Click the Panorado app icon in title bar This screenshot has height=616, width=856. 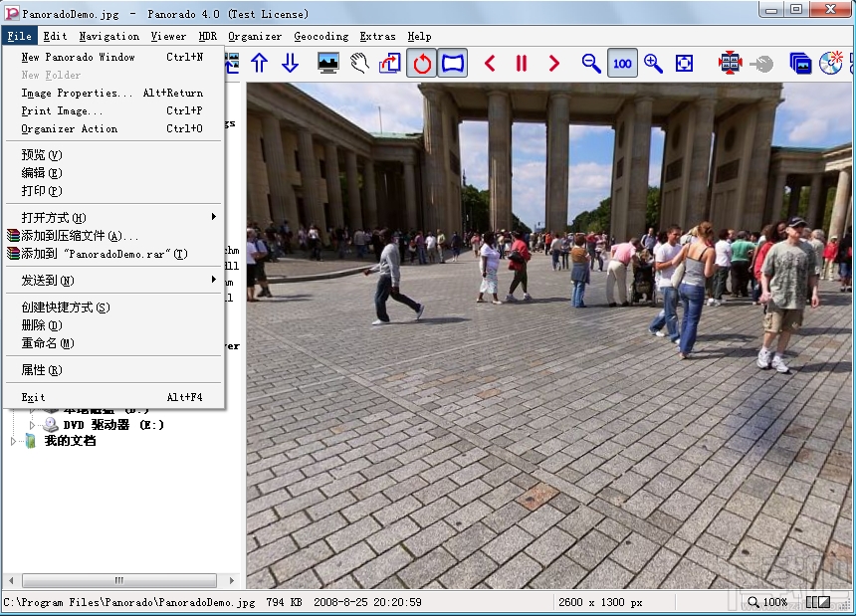click(x=12, y=13)
